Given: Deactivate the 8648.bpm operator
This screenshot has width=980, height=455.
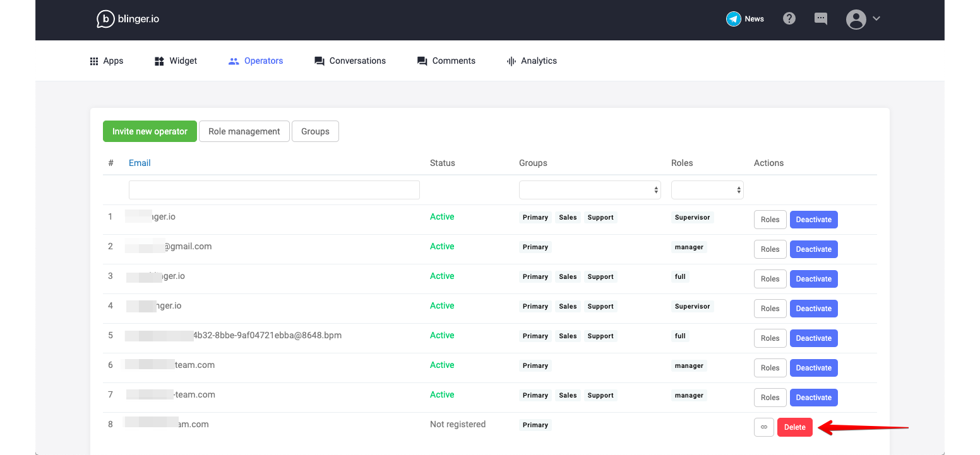Looking at the screenshot, I should 814,338.
